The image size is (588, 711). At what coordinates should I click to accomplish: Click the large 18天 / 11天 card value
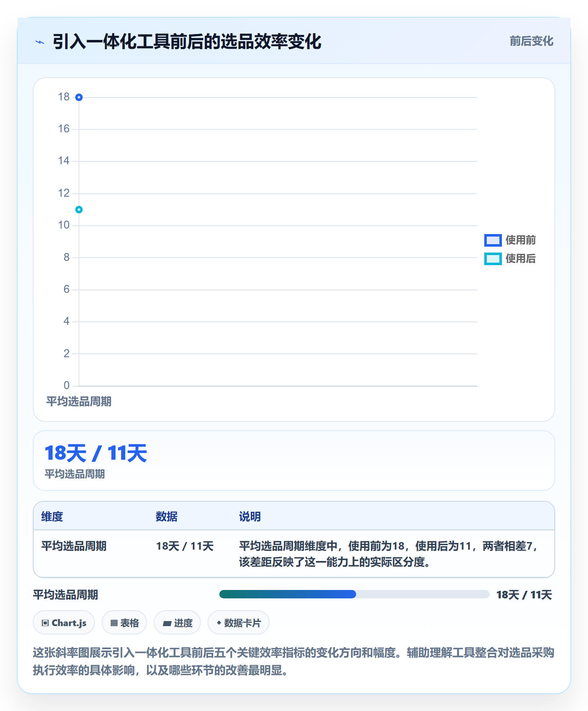[96, 453]
